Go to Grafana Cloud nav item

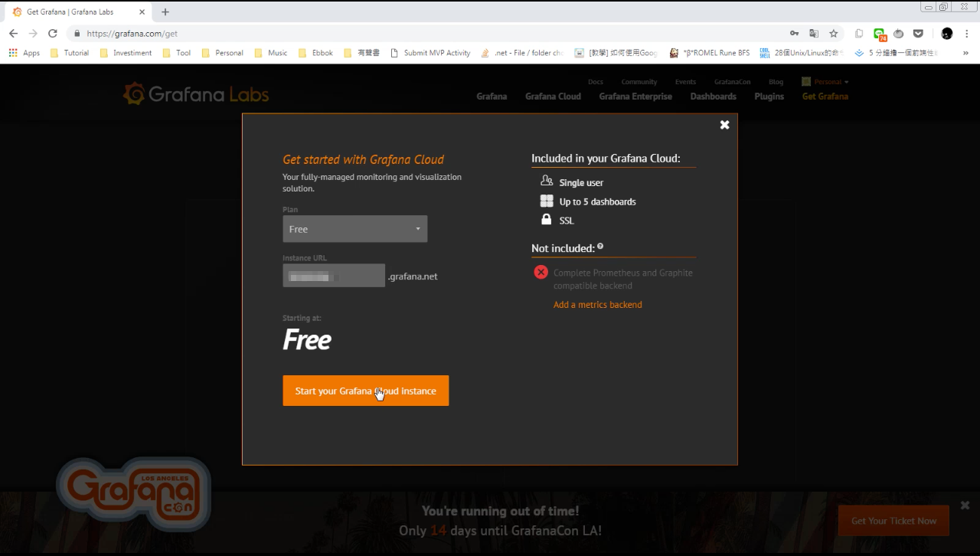pos(553,96)
